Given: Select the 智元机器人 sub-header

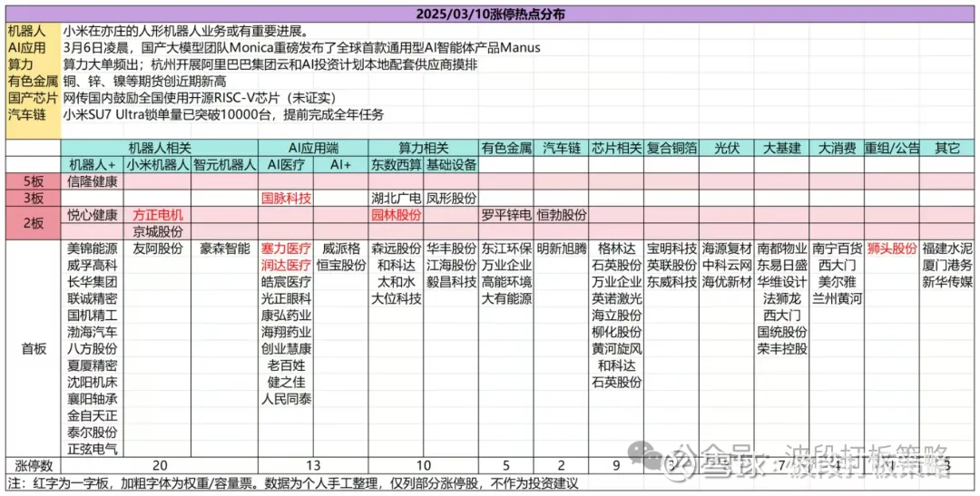Looking at the screenshot, I should 224,165.
